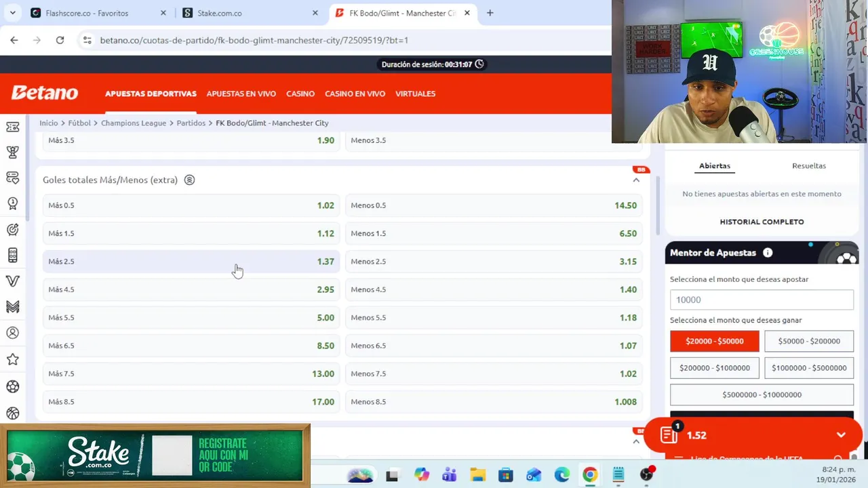Open APUESTAS DEPORTIVAS menu
This screenshot has height=488, width=868.
pyautogui.click(x=151, y=94)
